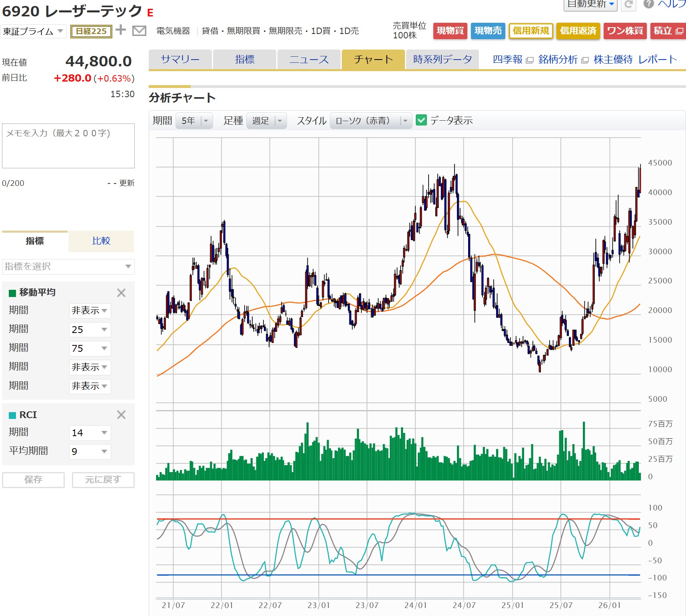Open the 足種 週足 dropdown
Screen dimensions: 686x616
coord(266,121)
